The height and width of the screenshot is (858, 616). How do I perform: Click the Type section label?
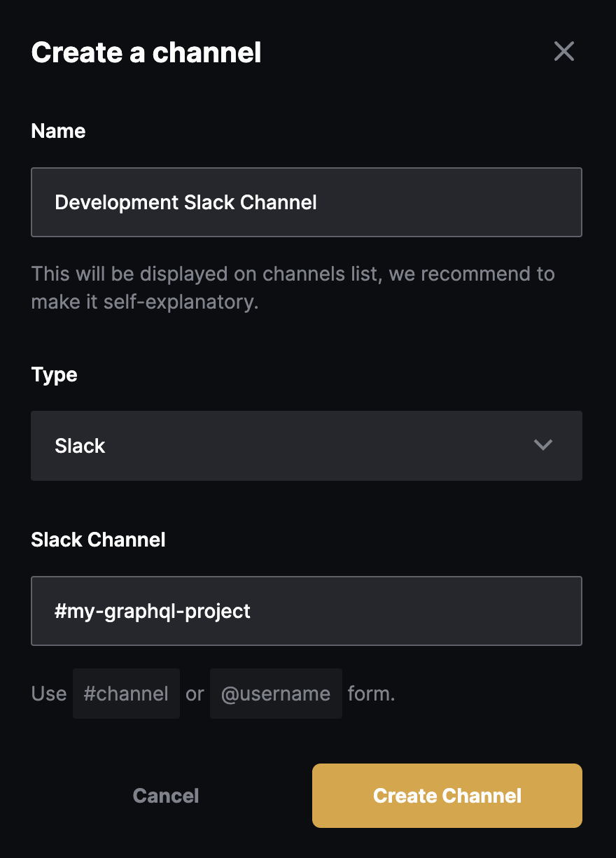click(x=54, y=375)
